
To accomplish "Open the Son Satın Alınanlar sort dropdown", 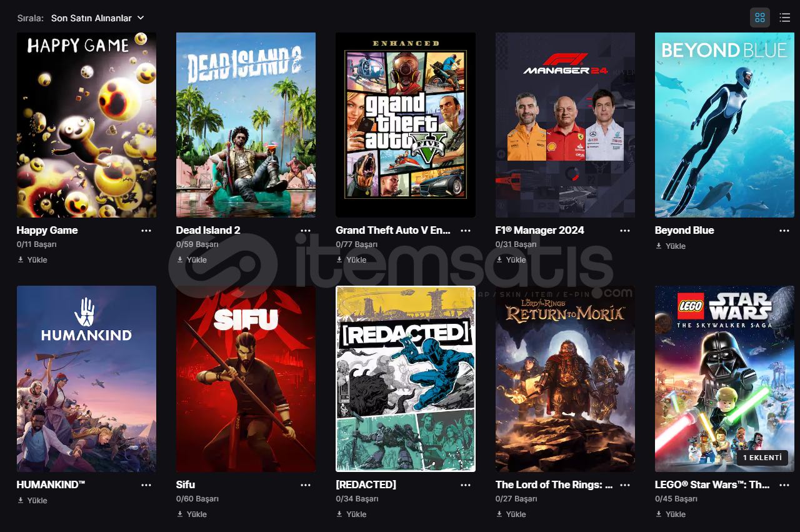I will (x=97, y=18).
